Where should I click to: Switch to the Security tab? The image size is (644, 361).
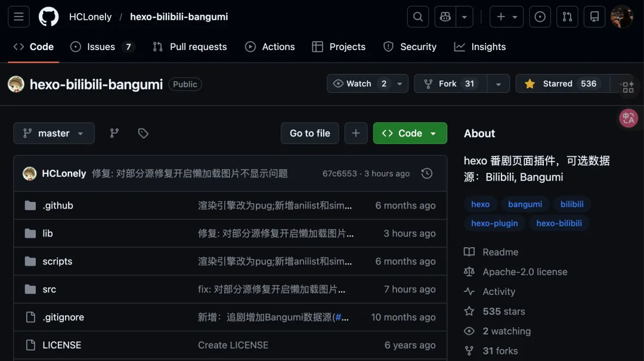point(410,47)
